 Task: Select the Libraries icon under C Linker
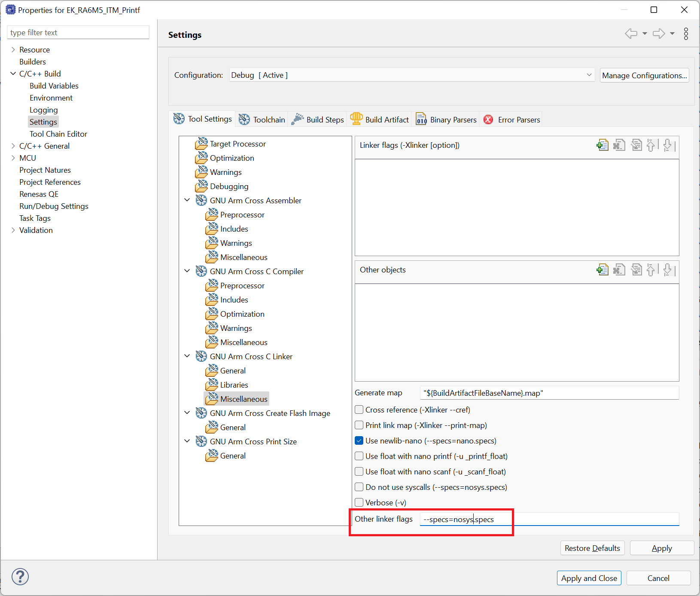click(x=212, y=385)
